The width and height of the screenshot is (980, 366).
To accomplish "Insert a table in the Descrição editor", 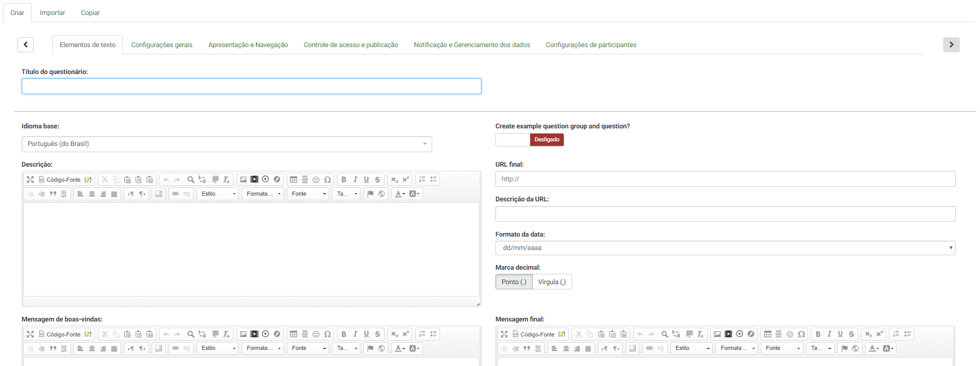I will [x=294, y=180].
